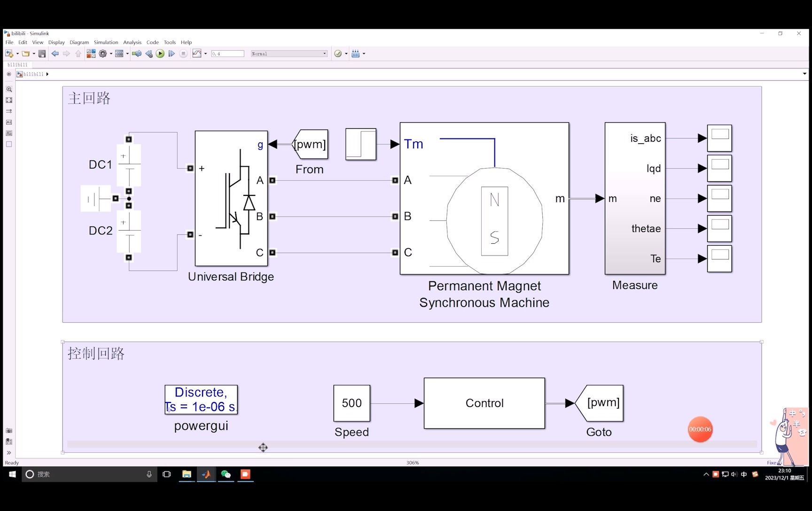Click the Area rectangle tool in palette
The height and width of the screenshot is (511, 812).
click(x=9, y=144)
